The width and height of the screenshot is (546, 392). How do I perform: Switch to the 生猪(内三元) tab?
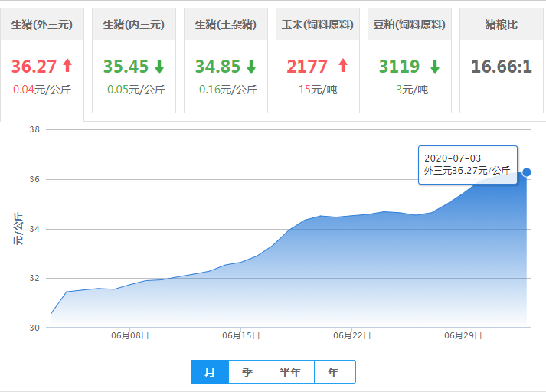click(x=133, y=24)
